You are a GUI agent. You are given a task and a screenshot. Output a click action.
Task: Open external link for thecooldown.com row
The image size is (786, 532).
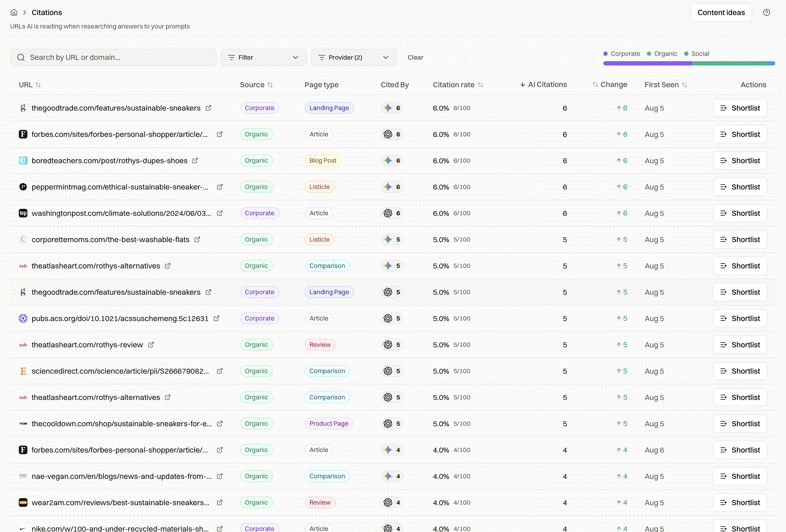point(220,424)
